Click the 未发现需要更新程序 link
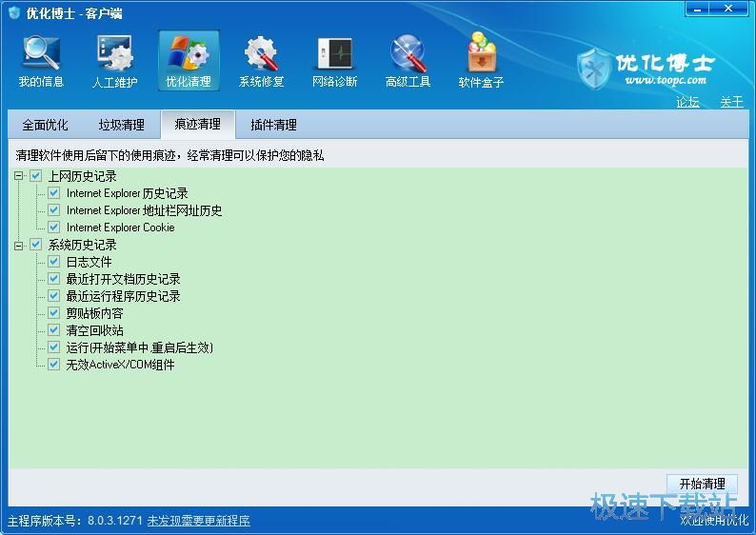Image resolution: width=756 pixels, height=535 pixels. click(x=198, y=521)
